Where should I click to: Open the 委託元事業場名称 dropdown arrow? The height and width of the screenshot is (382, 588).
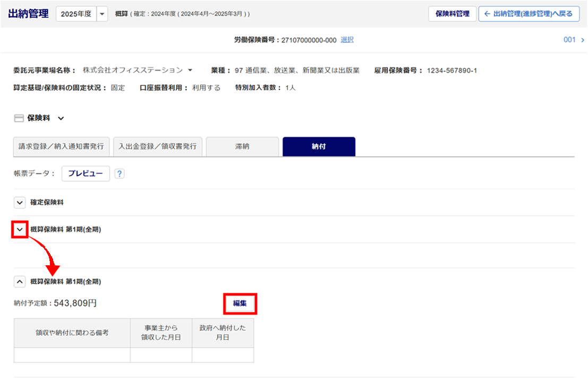coord(190,70)
